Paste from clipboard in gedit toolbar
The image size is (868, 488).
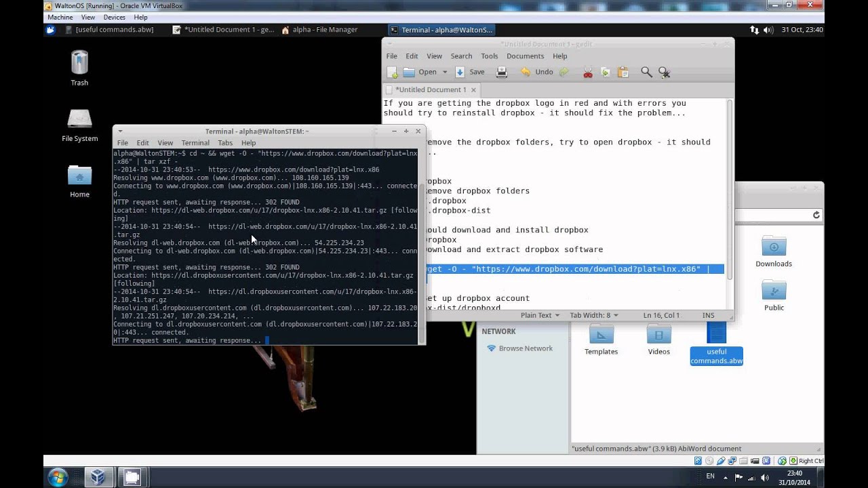tap(623, 72)
